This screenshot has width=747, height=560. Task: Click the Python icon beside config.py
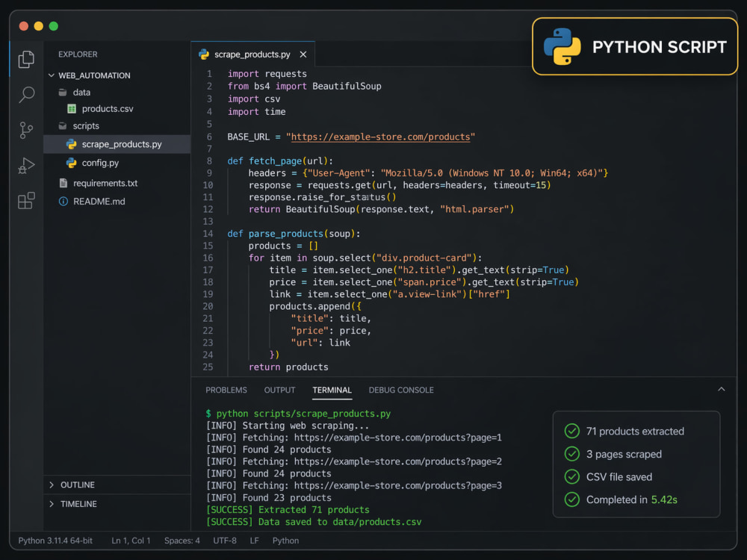(x=72, y=163)
